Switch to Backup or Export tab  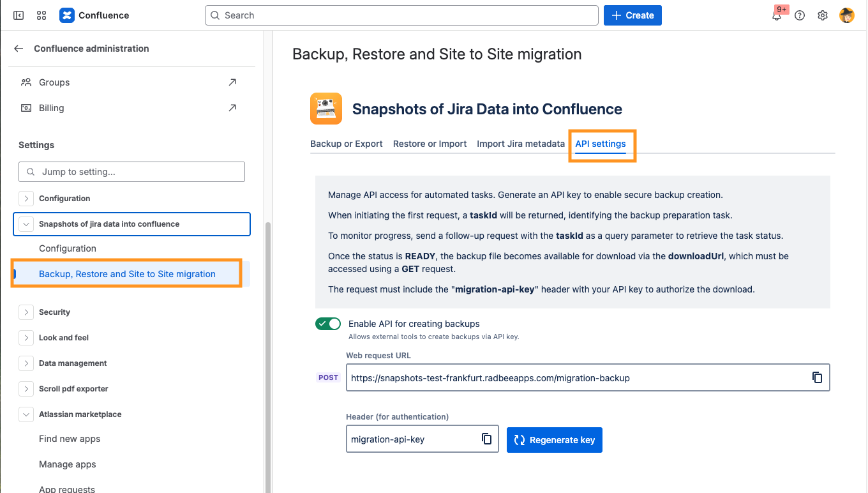coord(347,144)
